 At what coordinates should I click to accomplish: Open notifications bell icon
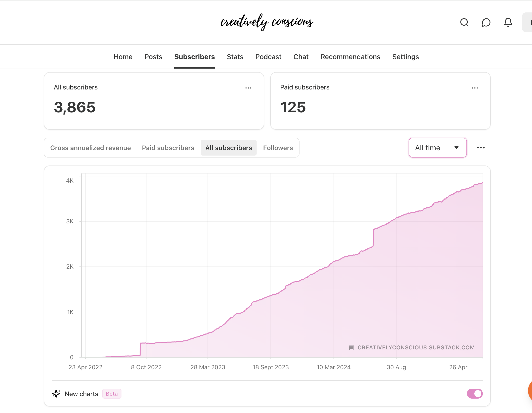coord(508,23)
